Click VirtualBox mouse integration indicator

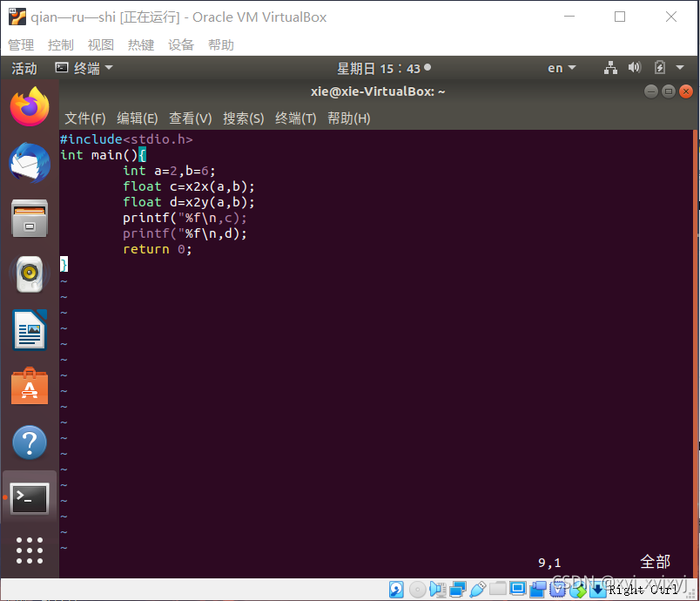pos(578,591)
